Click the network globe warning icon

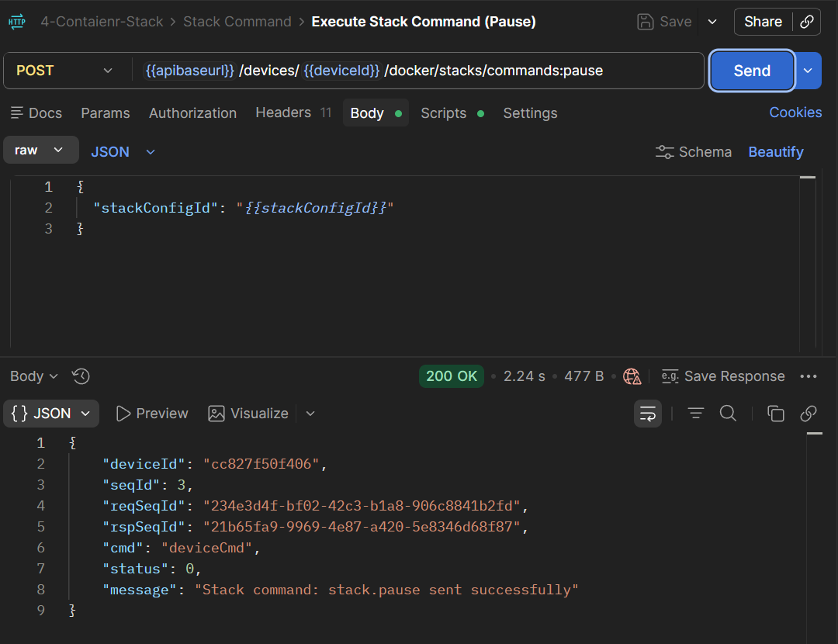tap(632, 376)
